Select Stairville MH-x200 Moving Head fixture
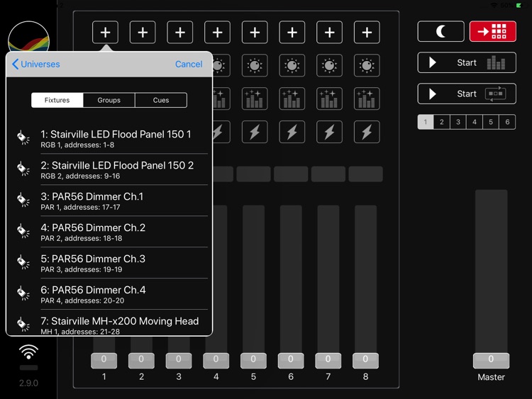 click(x=109, y=322)
